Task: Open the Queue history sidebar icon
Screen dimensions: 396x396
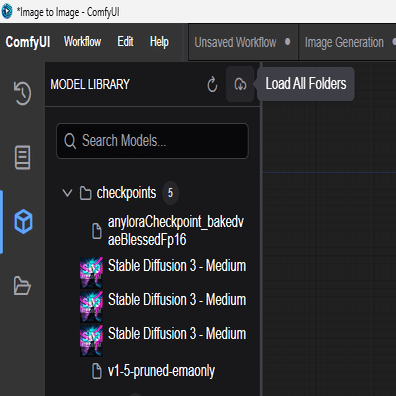Action: 22,93
